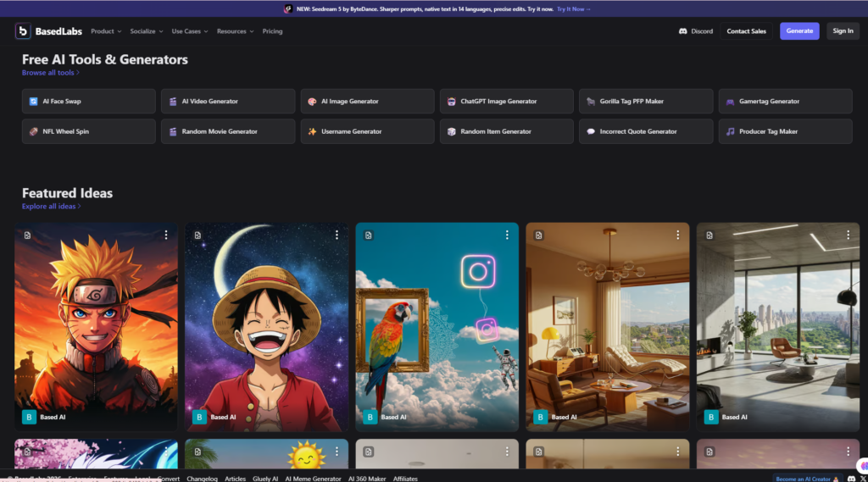Follow the Explore all ideas link
The height and width of the screenshot is (482, 868).
coord(51,207)
